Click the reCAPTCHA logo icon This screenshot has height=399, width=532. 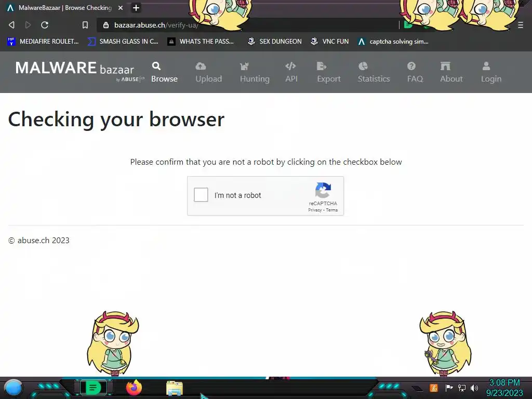[323, 190]
